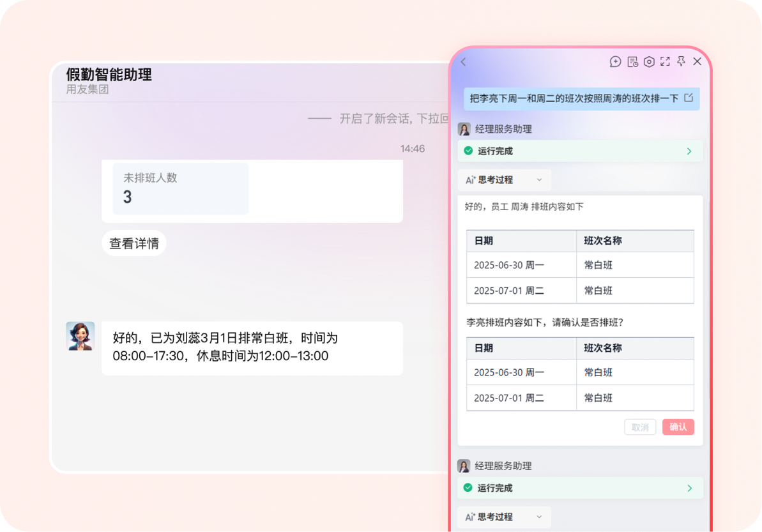This screenshot has height=532, width=762.
Task: Open the hexagon settings icon
Action: 649,62
